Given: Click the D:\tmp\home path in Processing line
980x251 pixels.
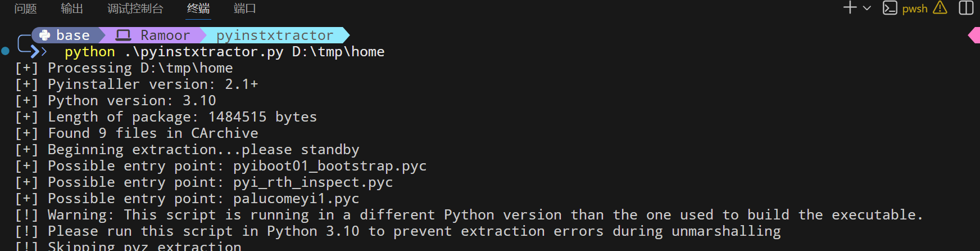Looking at the screenshot, I should click(187, 68).
